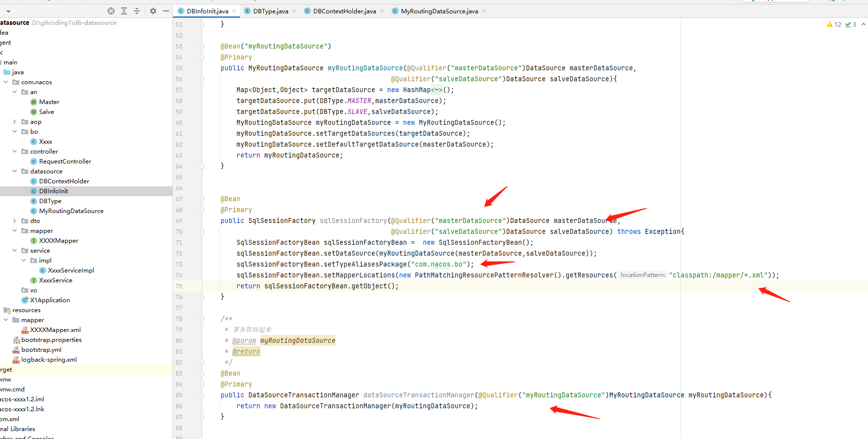Close the DBInfoInit.java tab
This screenshot has width=868, height=439.
(x=234, y=11)
